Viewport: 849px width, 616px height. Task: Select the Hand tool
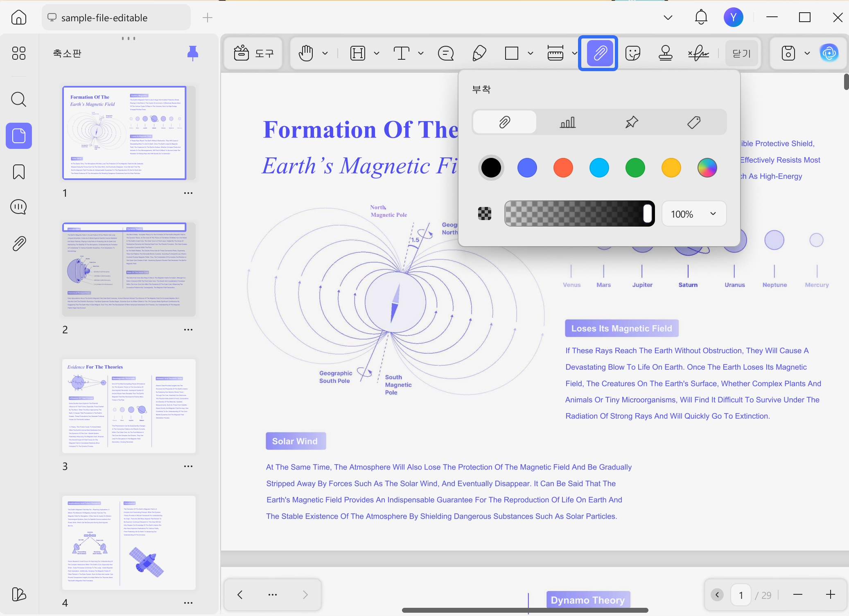coord(306,53)
